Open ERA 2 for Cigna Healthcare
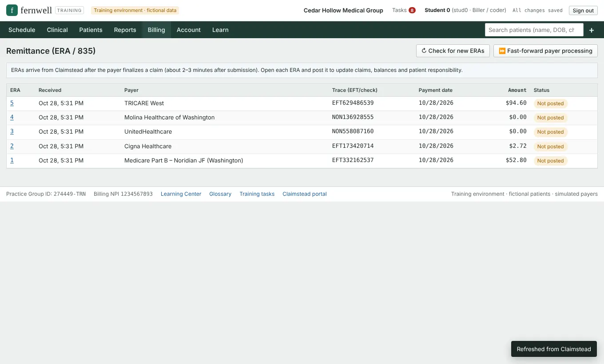Image resolution: width=604 pixels, height=364 pixels. coord(12,146)
